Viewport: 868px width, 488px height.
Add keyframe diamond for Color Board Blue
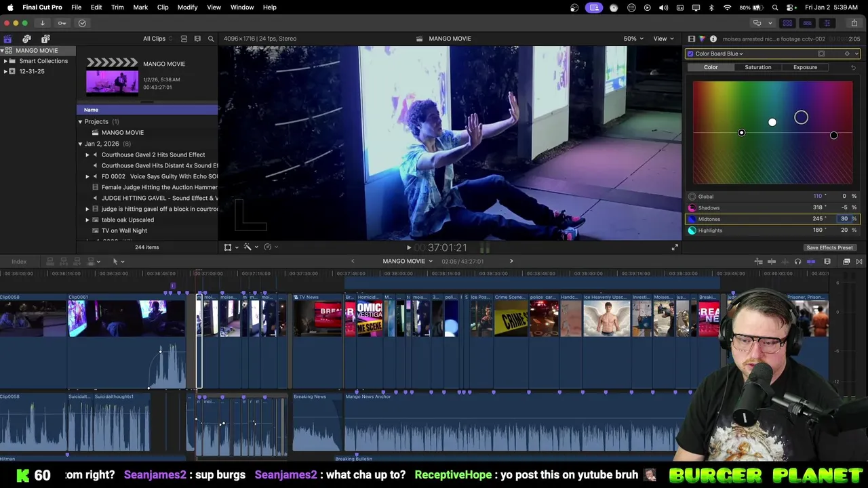[846, 54]
